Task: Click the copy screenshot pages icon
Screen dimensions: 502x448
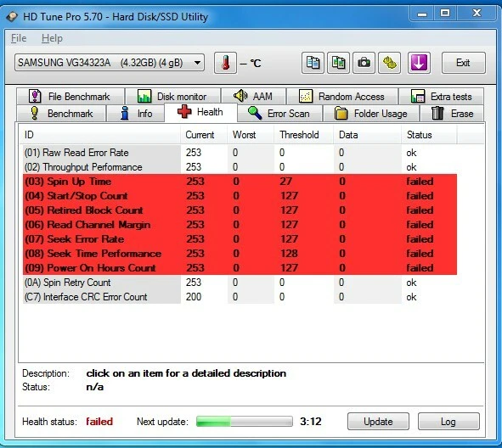Action: [x=338, y=63]
